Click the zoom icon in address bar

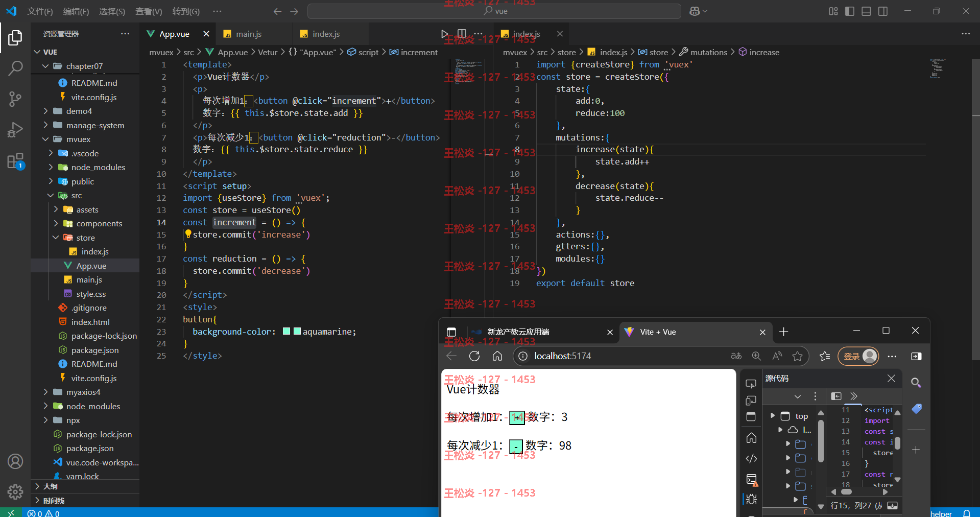756,356
